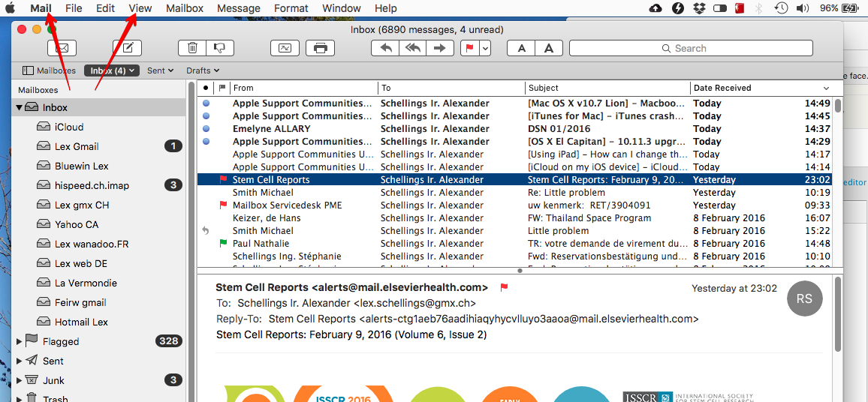The height and width of the screenshot is (402, 868).
Task: Sort messages by the To column header
Action: (x=451, y=87)
